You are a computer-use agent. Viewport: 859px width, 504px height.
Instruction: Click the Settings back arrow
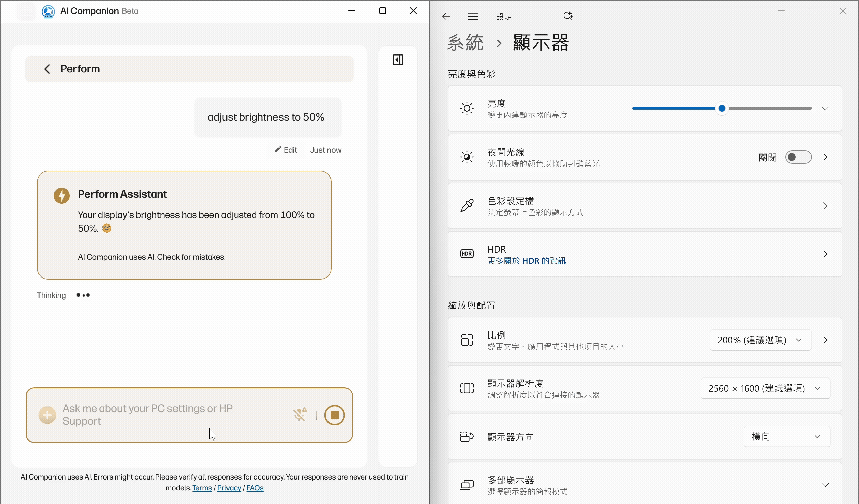(x=446, y=16)
